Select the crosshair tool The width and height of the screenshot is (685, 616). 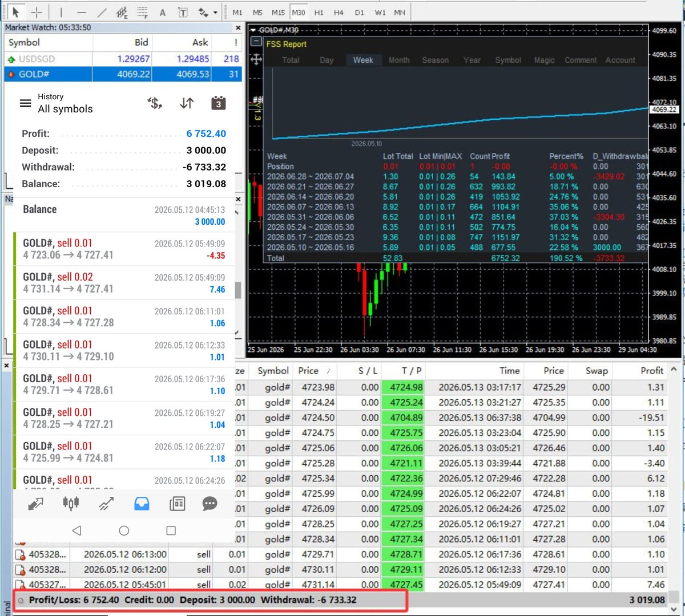(x=37, y=12)
